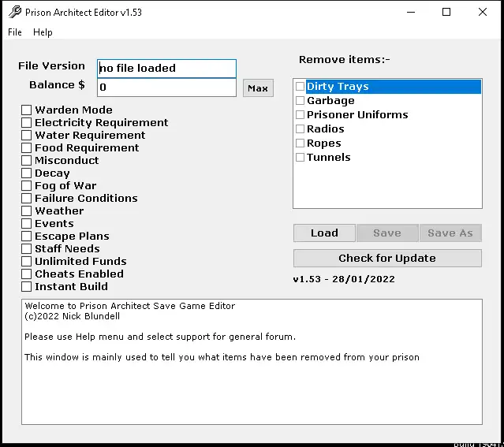Click the Save As button
The image size is (504, 447).
(450, 233)
